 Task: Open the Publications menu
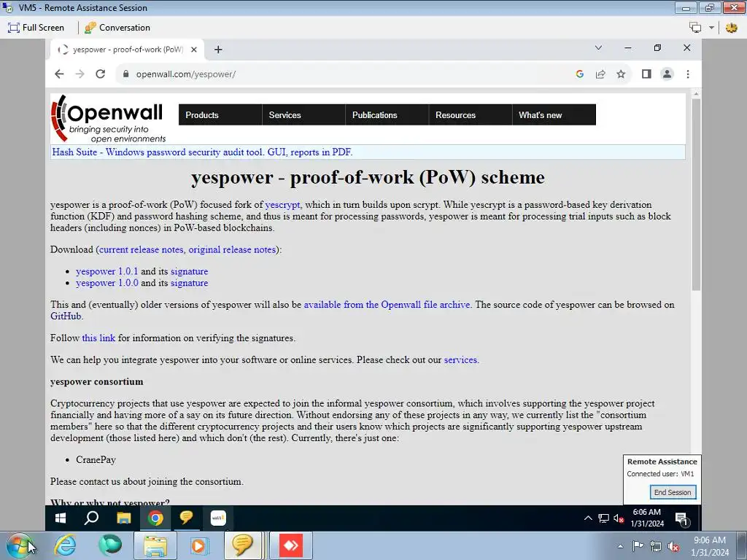(x=387, y=114)
